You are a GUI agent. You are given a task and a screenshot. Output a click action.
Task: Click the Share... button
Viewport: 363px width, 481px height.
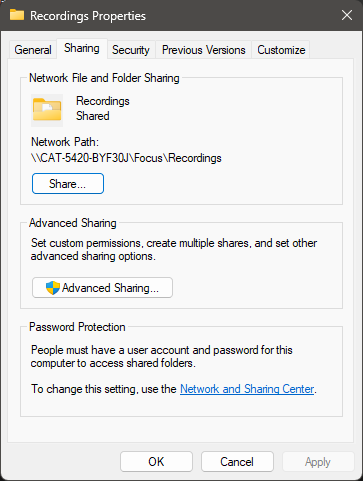(x=68, y=184)
